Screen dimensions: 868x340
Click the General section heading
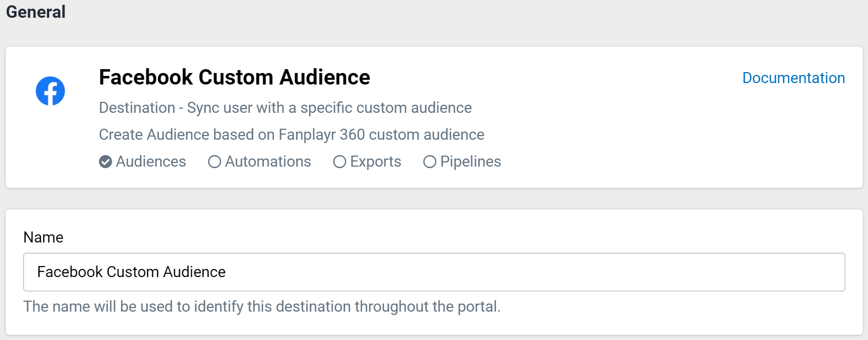pyautogui.click(x=36, y=12)
